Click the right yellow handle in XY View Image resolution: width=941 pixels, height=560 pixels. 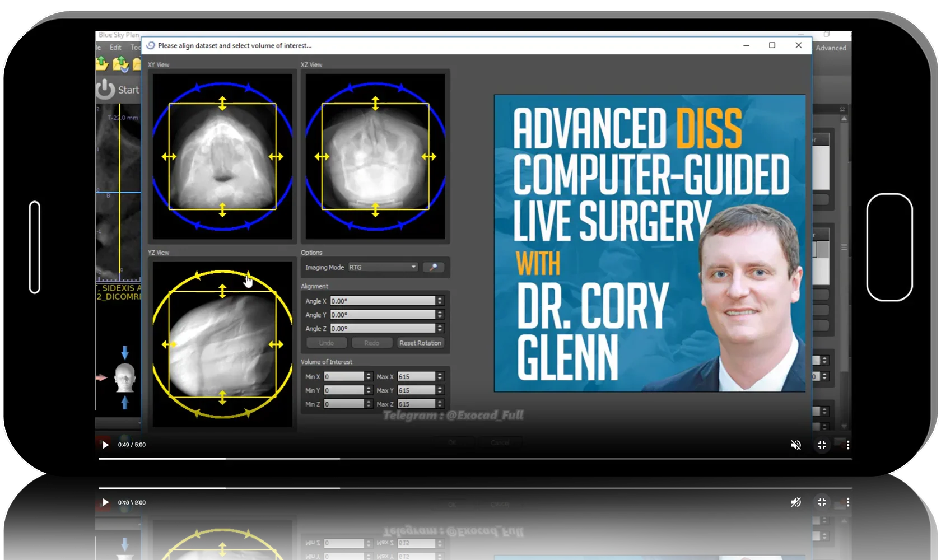click(276, 156)
